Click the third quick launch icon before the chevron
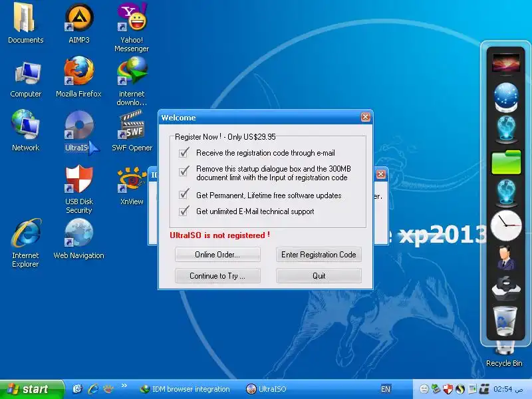 [x=108, y=389]
